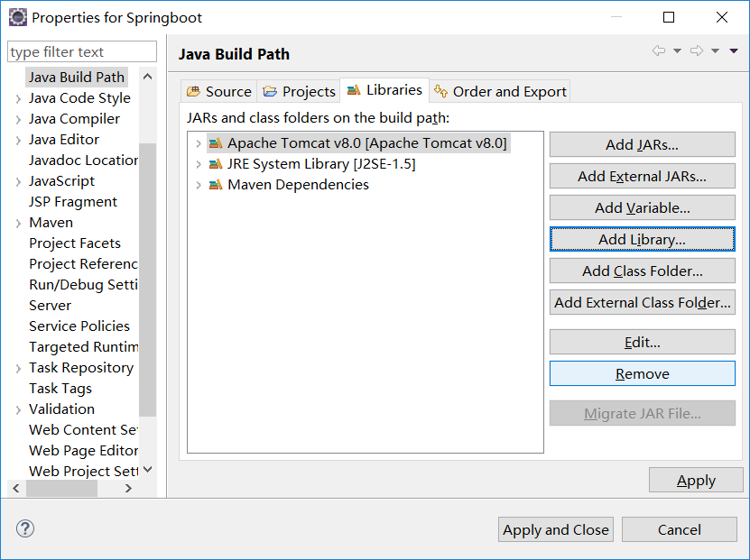750x560 pixels.
Task: Click the Eclipse icon in title bar
Action: (18, 18)
